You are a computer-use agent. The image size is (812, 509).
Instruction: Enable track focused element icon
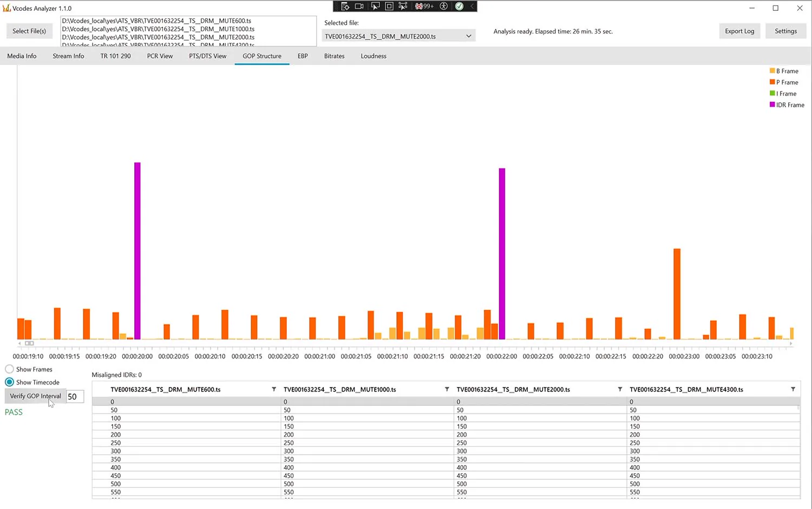(x=403, y=6)
